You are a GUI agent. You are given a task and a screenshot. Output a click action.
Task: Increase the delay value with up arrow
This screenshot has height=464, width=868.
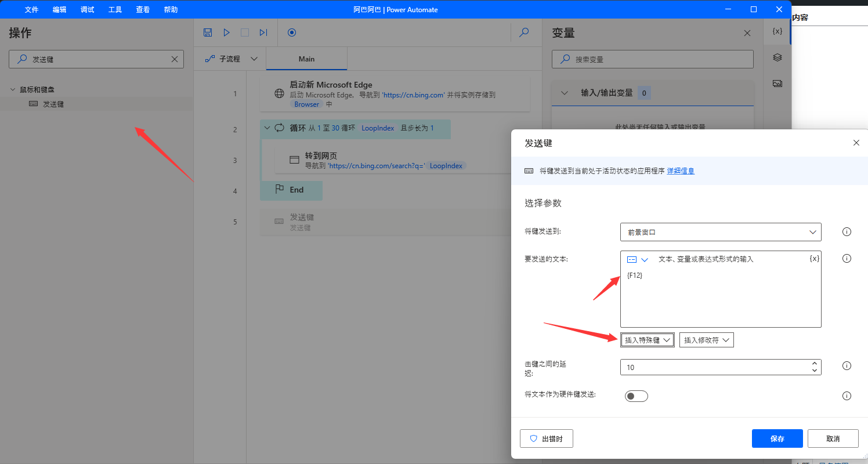[815, 364]
